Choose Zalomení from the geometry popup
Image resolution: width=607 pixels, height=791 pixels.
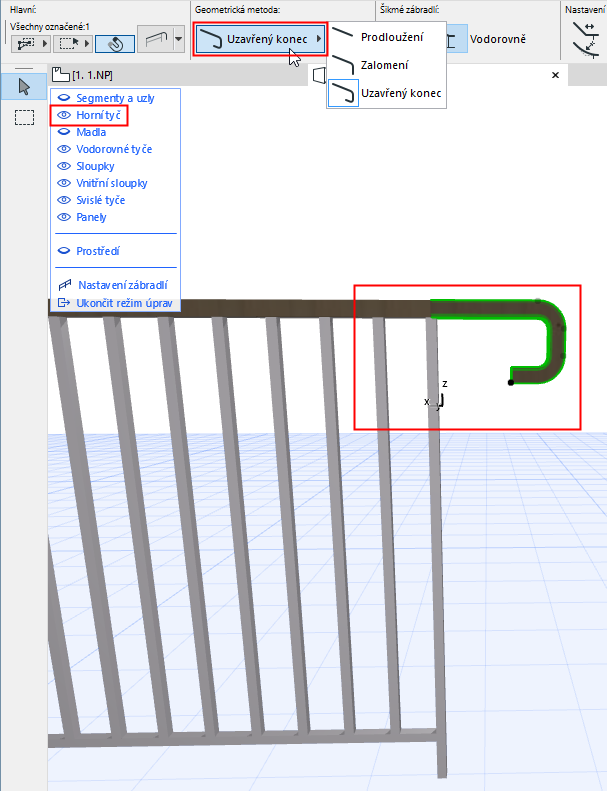tap(387, 65)
